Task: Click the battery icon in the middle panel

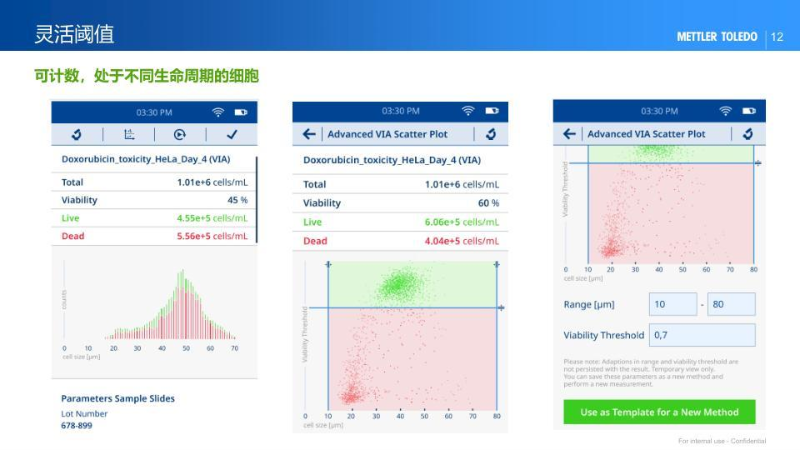Action: coord(491,111)
